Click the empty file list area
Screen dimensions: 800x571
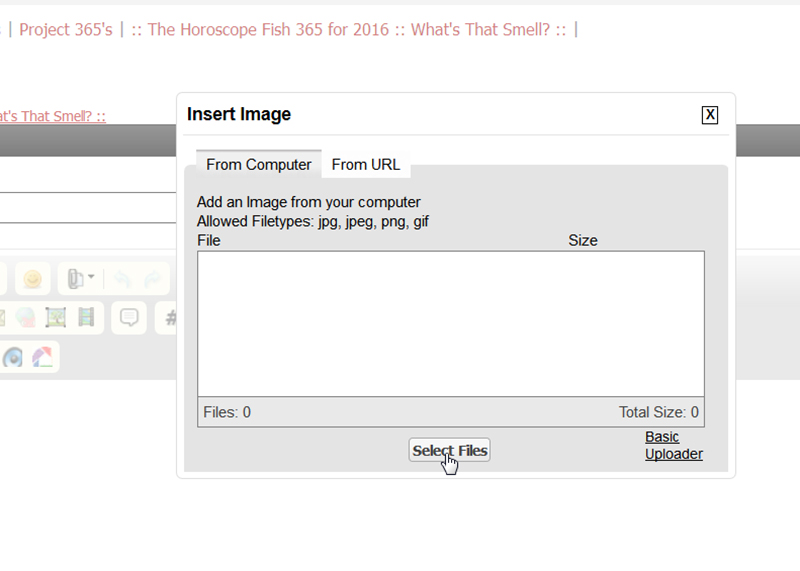(450, 323)
